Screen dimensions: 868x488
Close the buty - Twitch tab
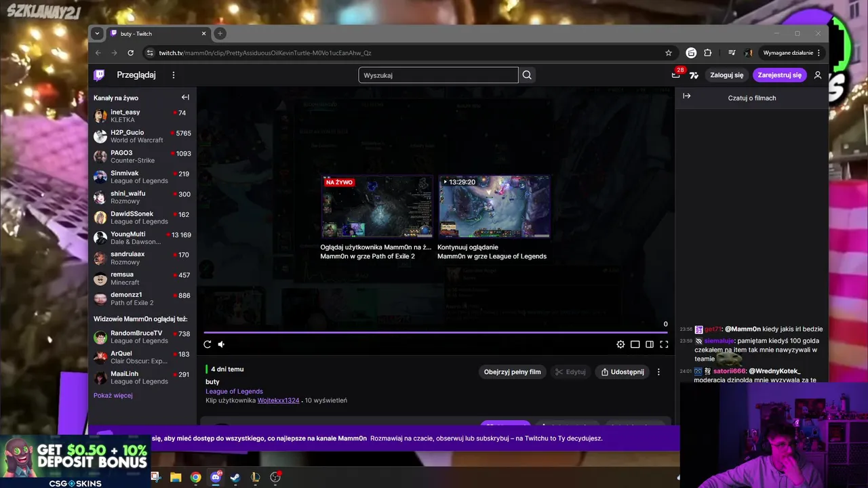203,33
